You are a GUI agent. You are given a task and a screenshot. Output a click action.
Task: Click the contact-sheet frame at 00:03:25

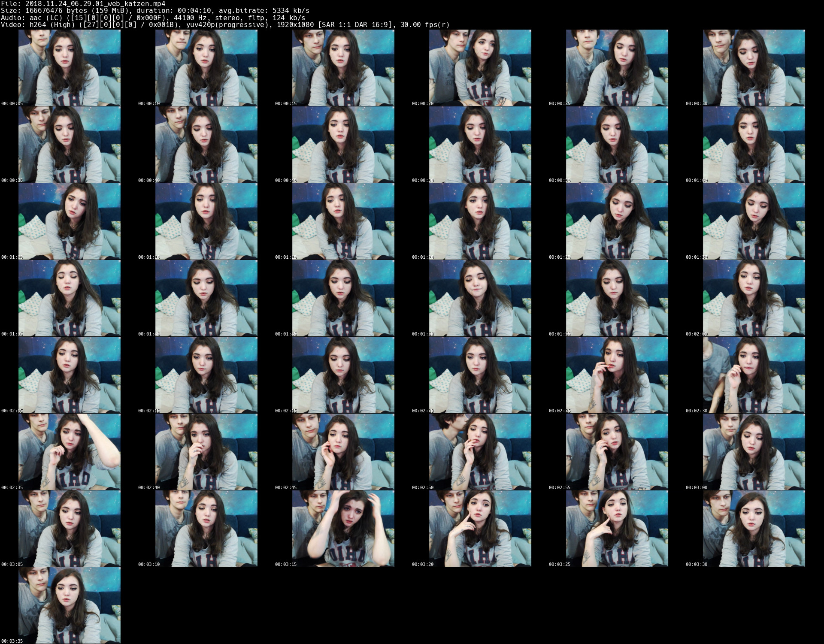pyautogui.click(x=617, y=529)
